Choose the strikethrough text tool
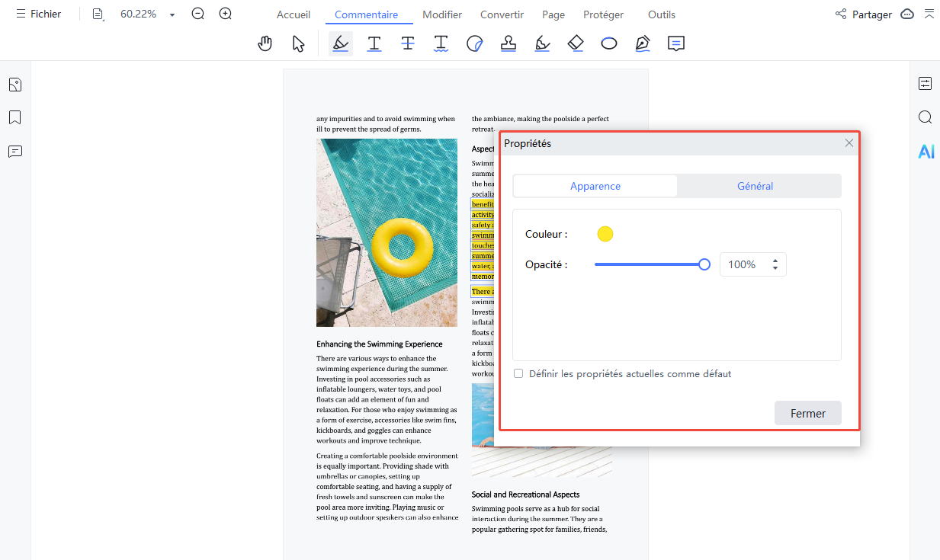 [x=408, y=44]
